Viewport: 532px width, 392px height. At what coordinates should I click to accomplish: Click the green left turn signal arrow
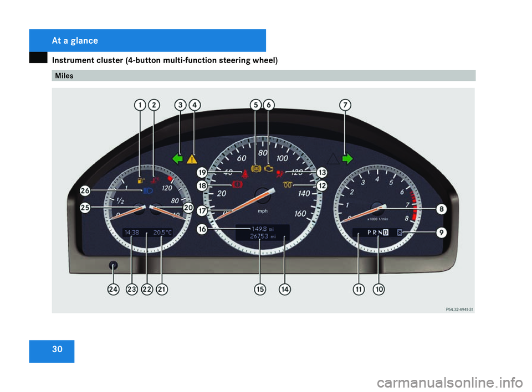[177, 158]
